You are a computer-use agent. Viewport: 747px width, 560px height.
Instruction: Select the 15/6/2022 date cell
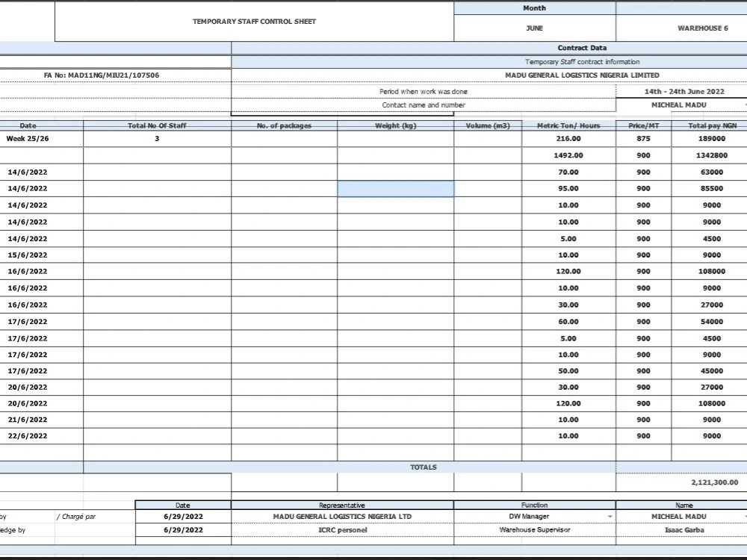tap(41, 255)
